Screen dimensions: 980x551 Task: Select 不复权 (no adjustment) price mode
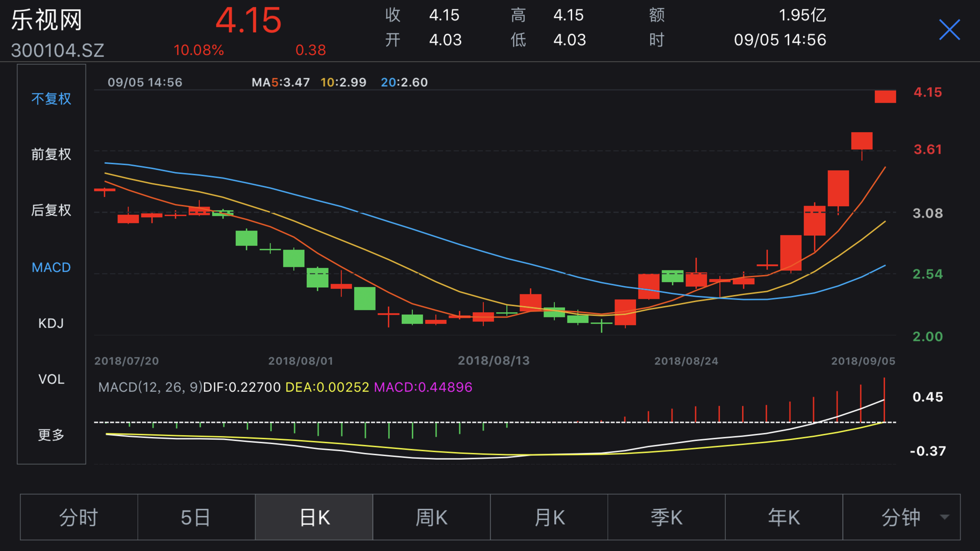pyautogui.click(x=51, y=98)
